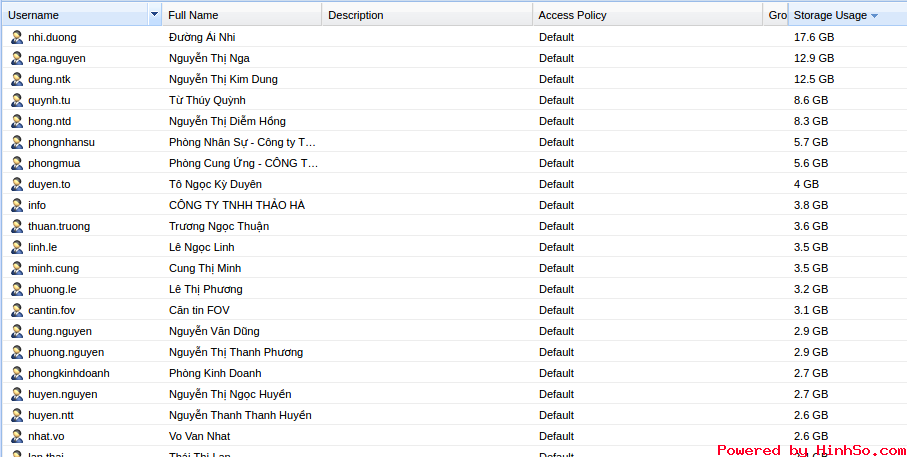Click the Description column header

click(x=355, y=15)
